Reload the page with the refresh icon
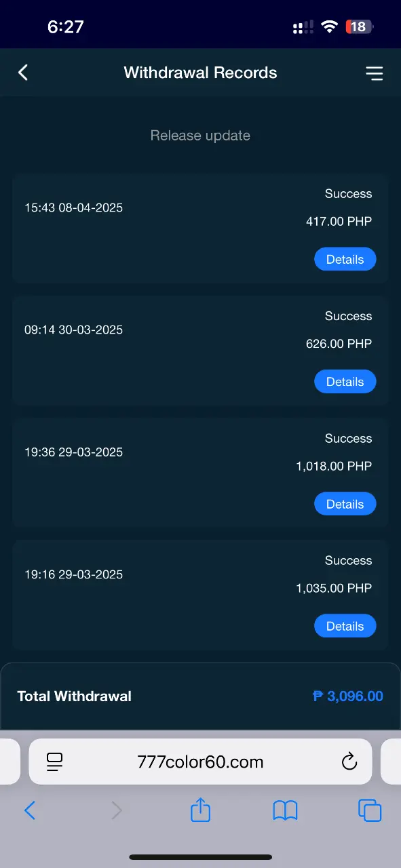This screenshot has height=868, width=401. (349, 762)
